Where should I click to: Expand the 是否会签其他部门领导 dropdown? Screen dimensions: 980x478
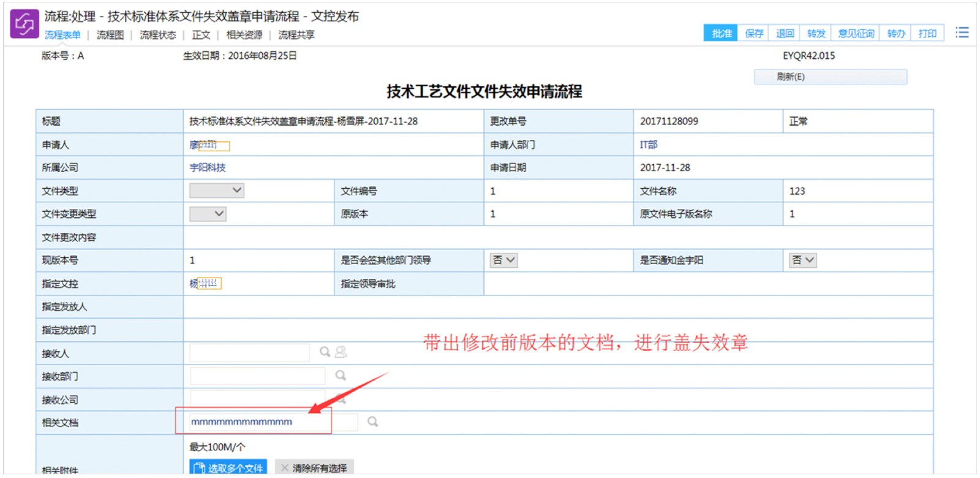coord(503,260)
